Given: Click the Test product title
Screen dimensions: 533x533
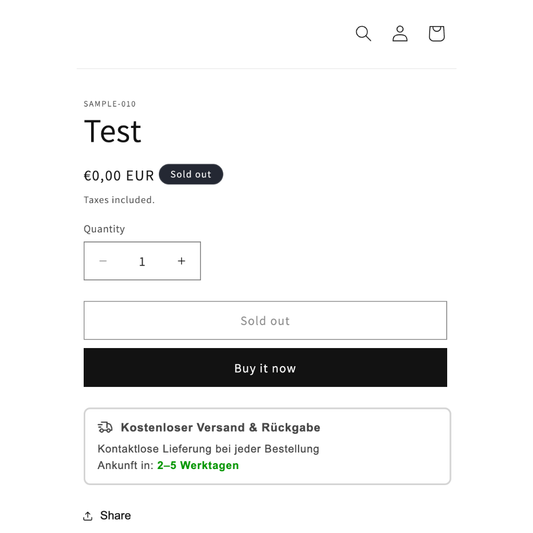Looking at the screenshot, I should tap(113, 131).
